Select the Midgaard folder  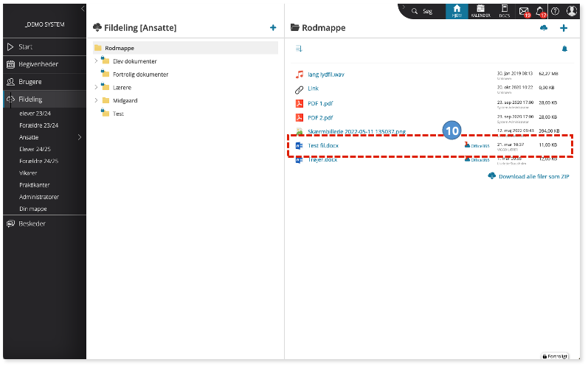[125, 100]
